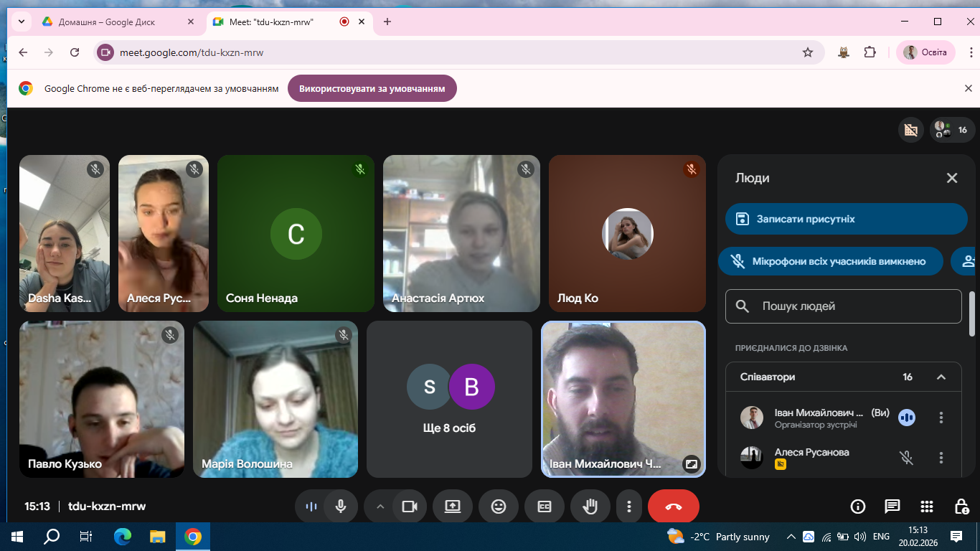Open host controls lock icon
The image size is (980, 551).
(x=962, y=507)
